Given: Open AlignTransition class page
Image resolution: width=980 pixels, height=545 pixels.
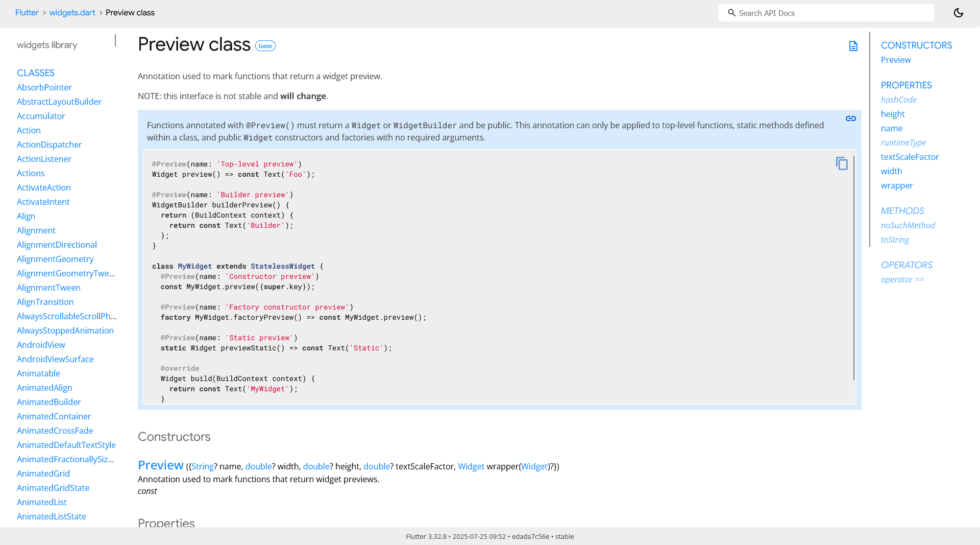Looking at the screenshot, I should [x=45, y=302].
